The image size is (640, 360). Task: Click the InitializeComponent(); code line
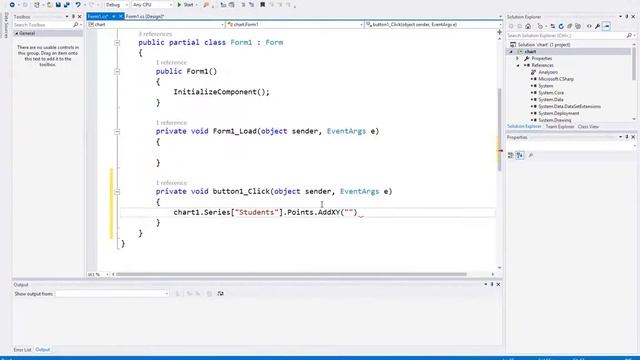222,92
